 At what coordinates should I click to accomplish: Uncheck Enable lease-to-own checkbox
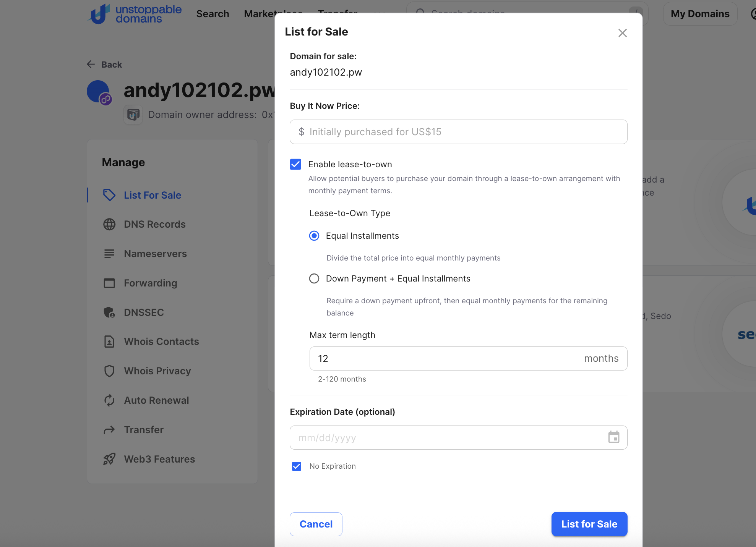[295, 164]
